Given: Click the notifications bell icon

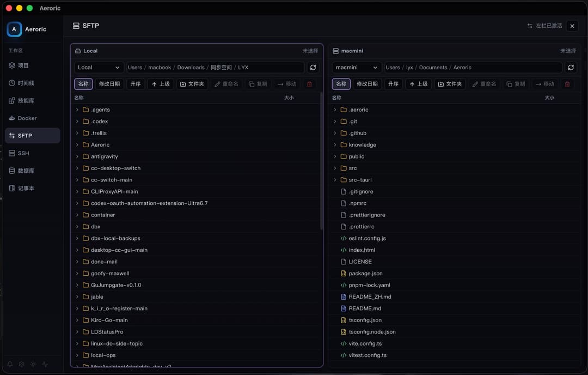Looking at the screenshot, I should tap(10, 364).
